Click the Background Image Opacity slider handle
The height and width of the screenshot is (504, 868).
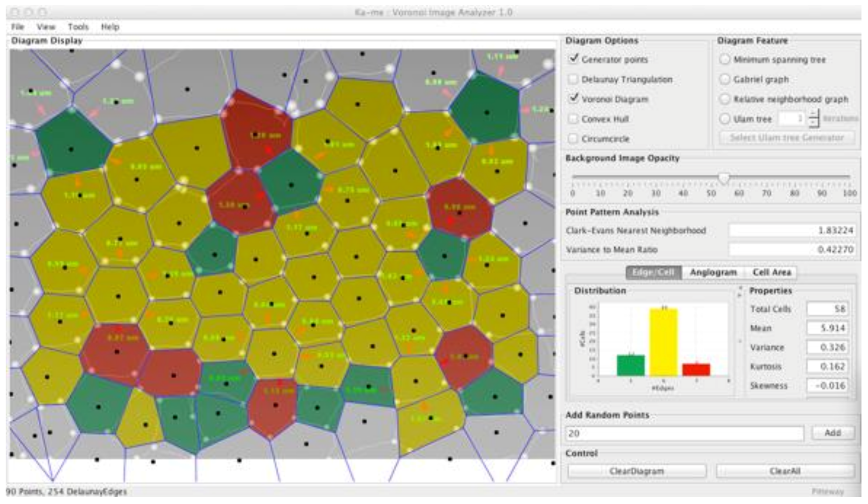point(724,178)
